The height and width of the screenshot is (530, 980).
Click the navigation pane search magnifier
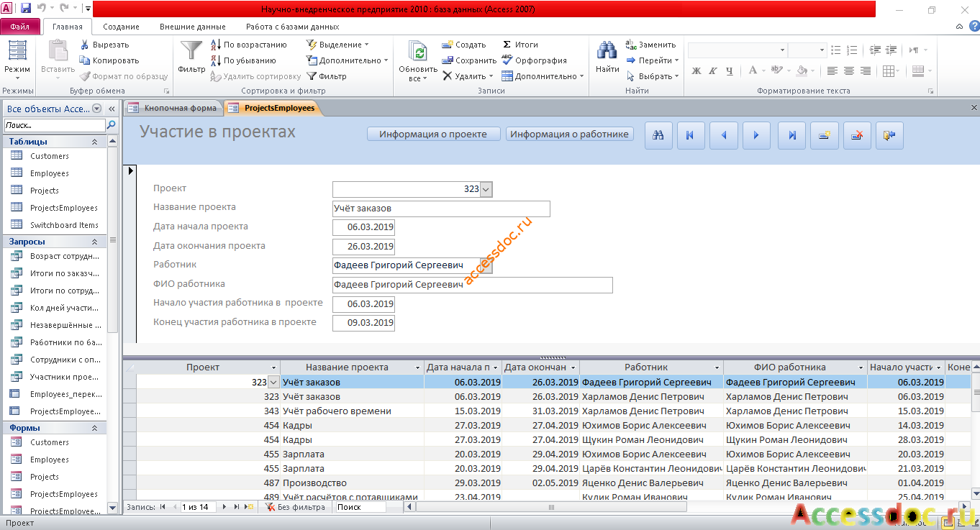pos(112,125)
